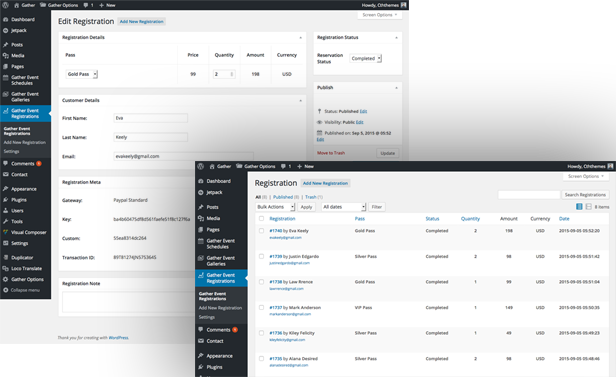
Task: Check the box for registration #1740
Action: coord(261,231)
